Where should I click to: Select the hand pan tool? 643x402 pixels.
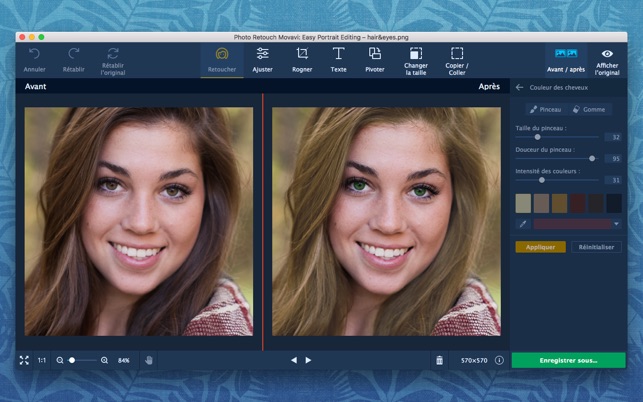click(149, 361)
